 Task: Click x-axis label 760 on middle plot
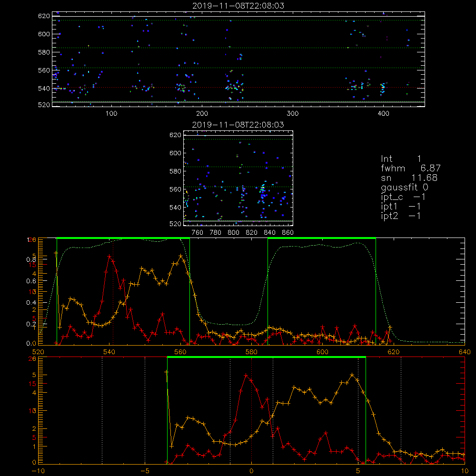point(198,233)
